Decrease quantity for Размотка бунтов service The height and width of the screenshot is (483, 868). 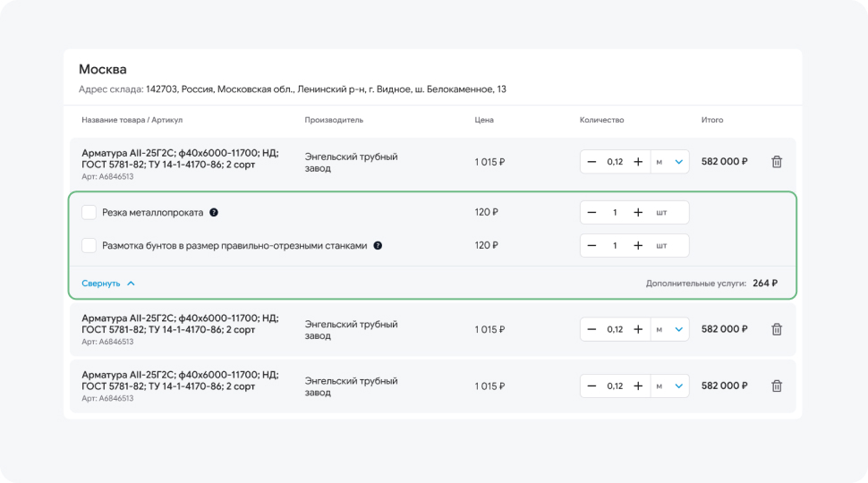(x=591, y=246)
